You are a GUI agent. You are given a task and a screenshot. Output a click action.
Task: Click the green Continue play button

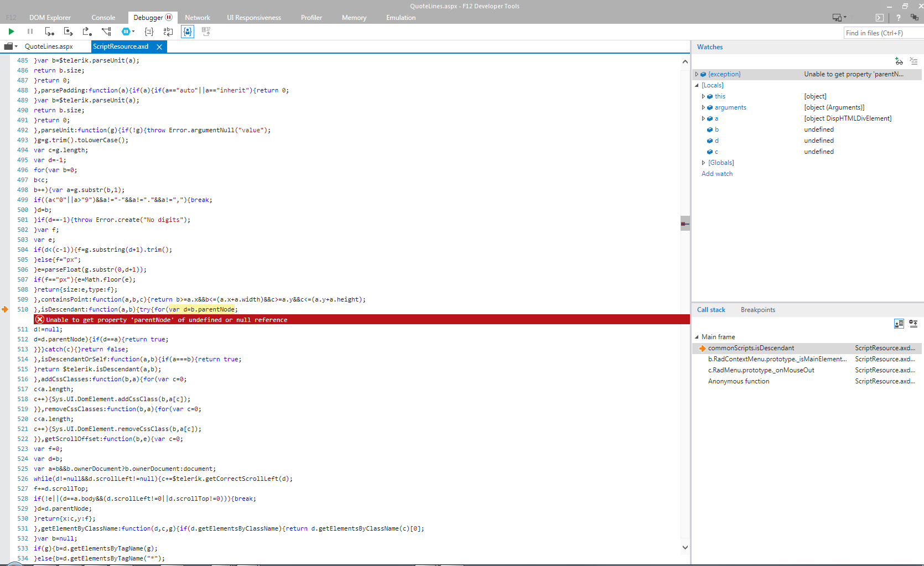click(x=11, y=32)
